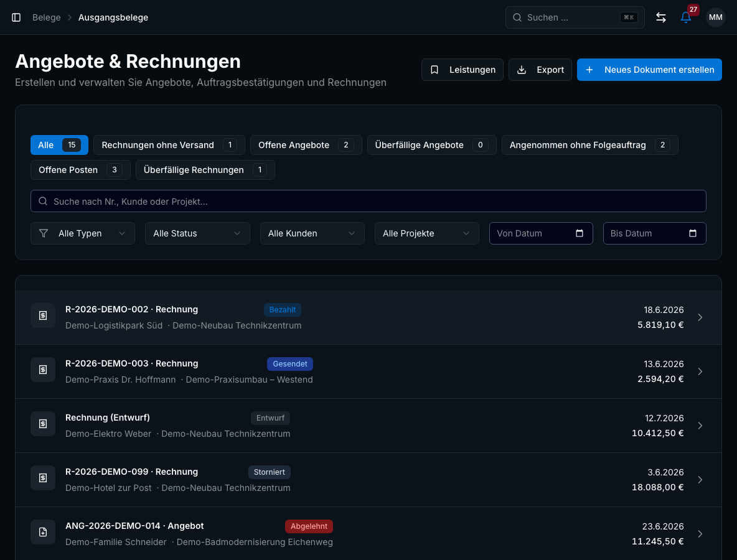Click the Von Datum date field
This screenshot has width=737, height=560.
coord(540,233)
